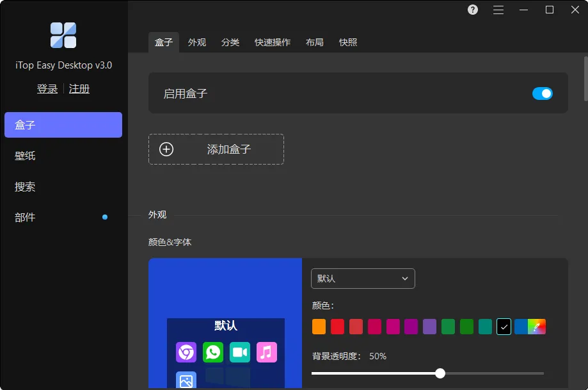Click the 背景透明度 slider handle

tap(440, 373)
